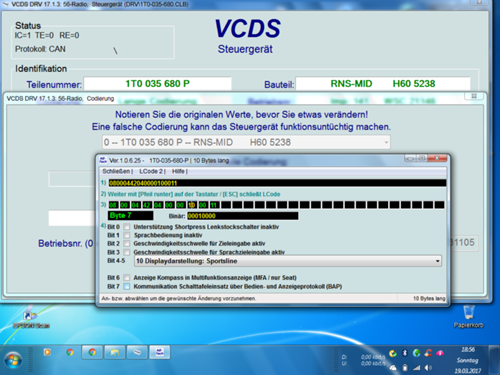The width and height of the screenshot is (500, 375).
Task: Open the 1T0 035 680 P module dropdown
Action: [246, 142]
